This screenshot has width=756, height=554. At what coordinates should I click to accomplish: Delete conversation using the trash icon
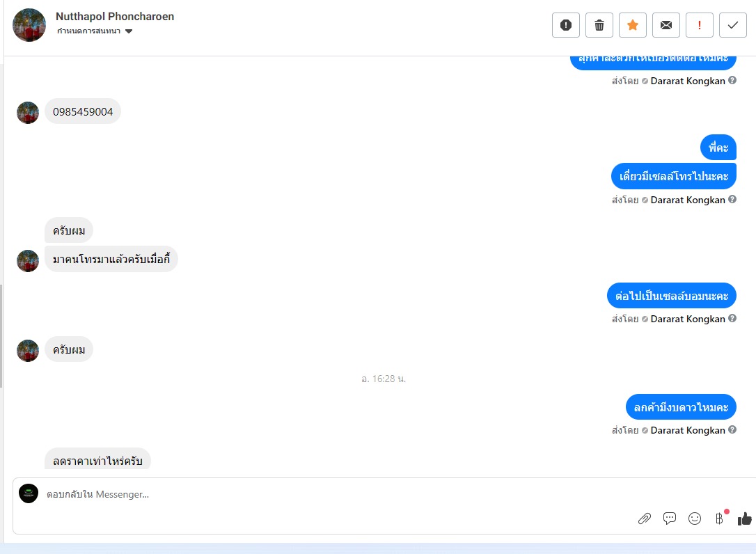599,25
